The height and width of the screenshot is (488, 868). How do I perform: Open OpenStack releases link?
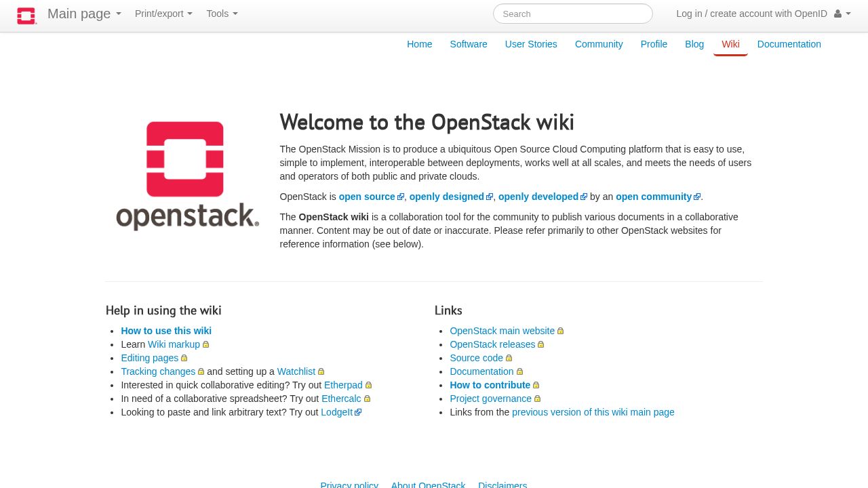click(x=497, y=344)
